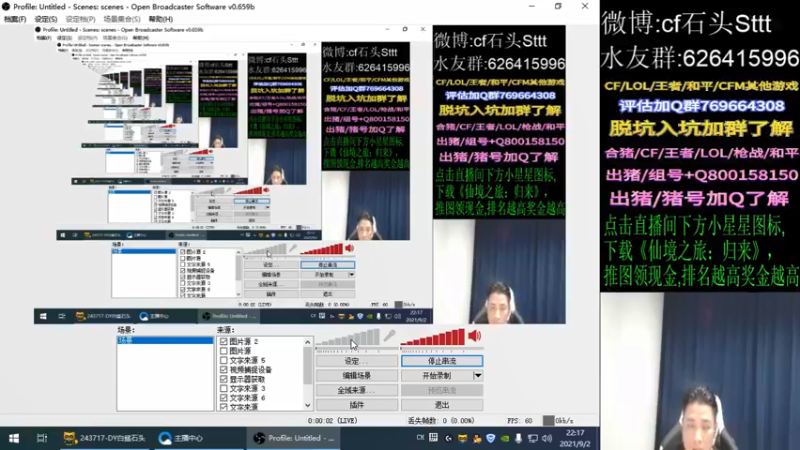Screen dimensions: 800x450
Task: Click the 0kb/s bitrate indicator
Action: point(558,421)
